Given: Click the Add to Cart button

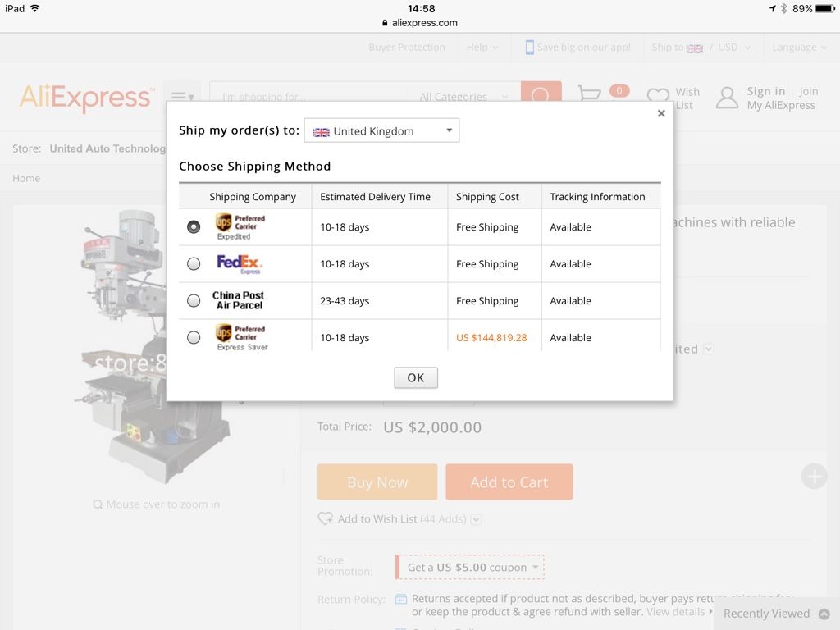Looking at the screenshot, I should pos(509,482).
